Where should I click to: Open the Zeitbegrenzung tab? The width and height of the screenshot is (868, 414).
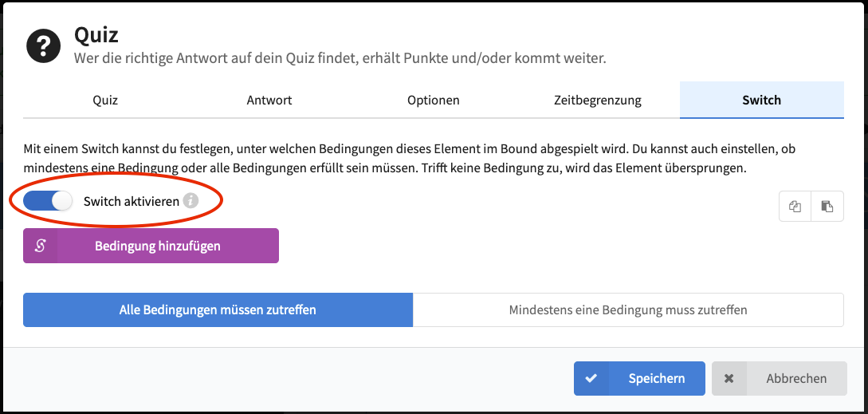tap(597, 101)
